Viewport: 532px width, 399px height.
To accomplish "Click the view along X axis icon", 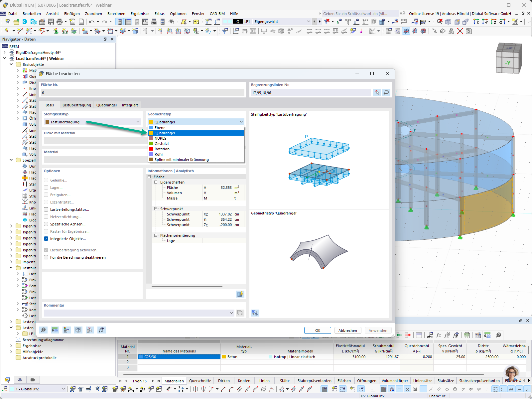I will [476, 22].
